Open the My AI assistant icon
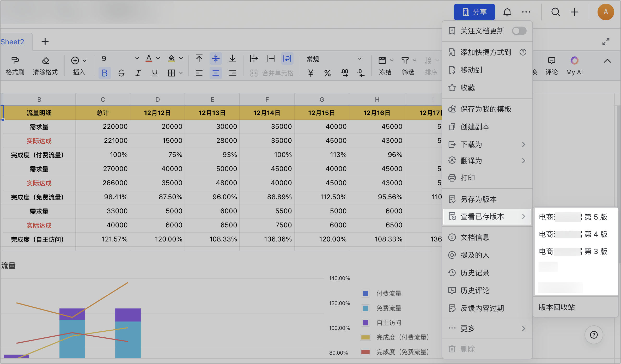This screenshot has height=364, width=621. click(574, 60)
